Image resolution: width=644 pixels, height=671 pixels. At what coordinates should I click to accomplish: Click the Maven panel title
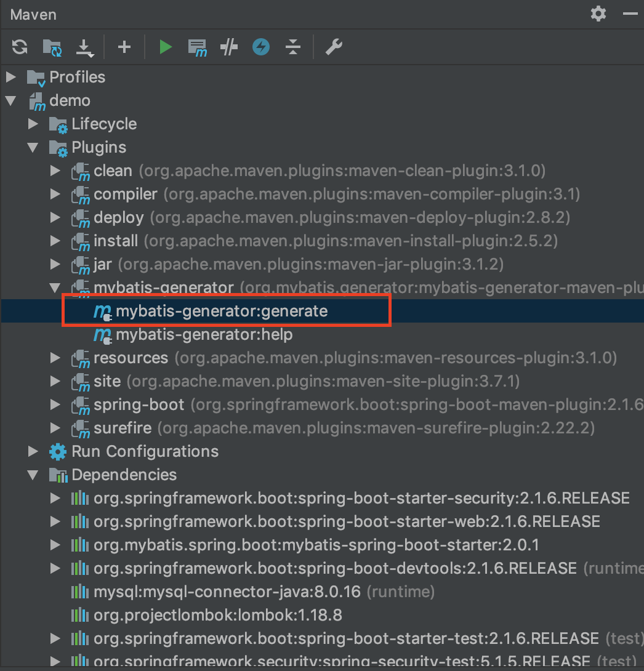click(33, 15)
